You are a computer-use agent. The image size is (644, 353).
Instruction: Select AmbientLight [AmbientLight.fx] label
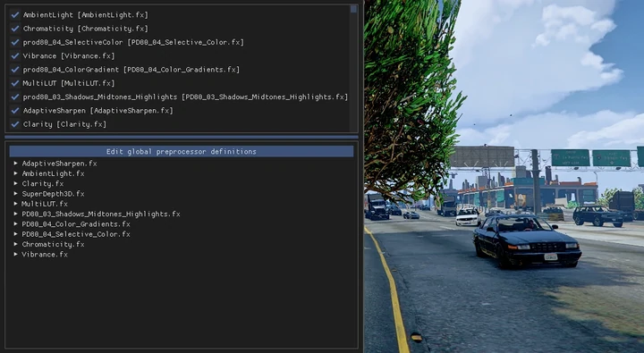click(86, 15)
